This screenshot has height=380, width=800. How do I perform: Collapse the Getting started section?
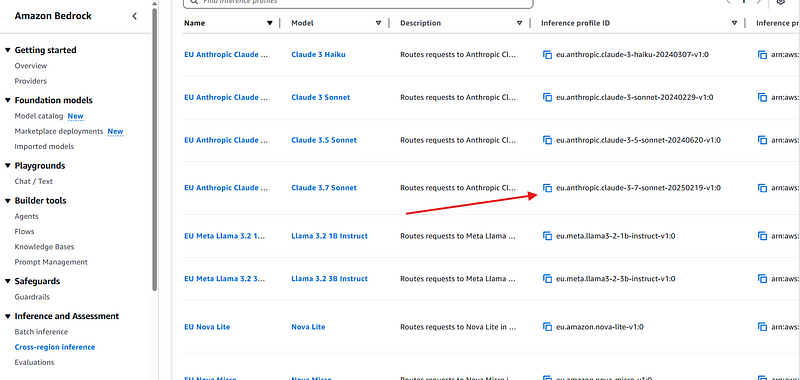(8, 50)
